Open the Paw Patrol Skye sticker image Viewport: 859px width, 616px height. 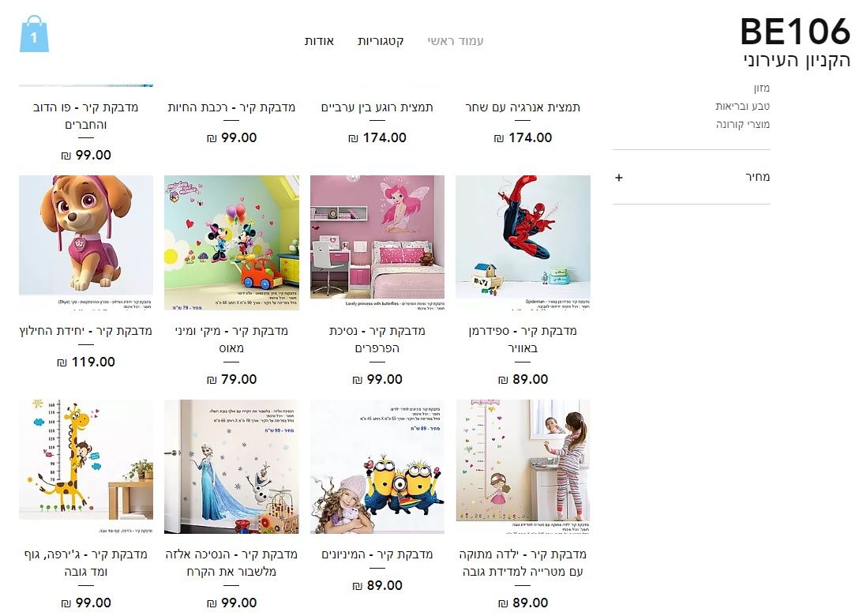[86, 242]
